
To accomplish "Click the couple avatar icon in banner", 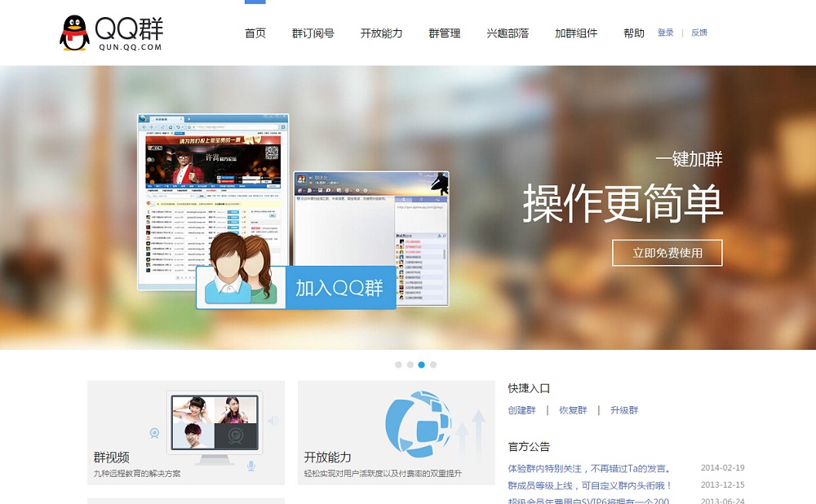I will click(240, 269).
